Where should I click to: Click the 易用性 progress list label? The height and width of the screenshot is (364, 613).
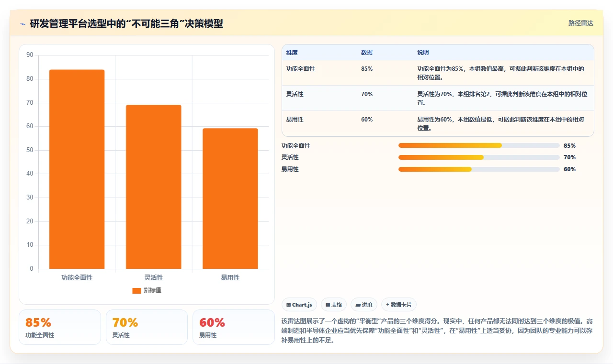[290, 169]
